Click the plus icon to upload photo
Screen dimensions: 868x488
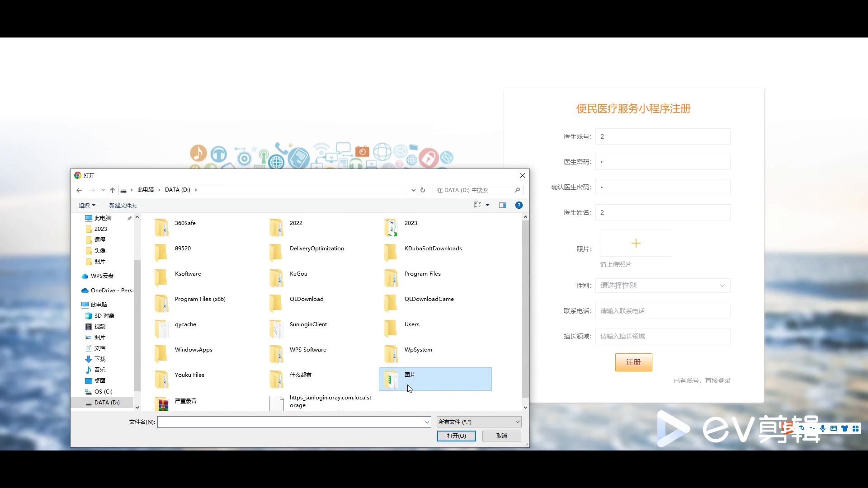[x=636, y=244]
